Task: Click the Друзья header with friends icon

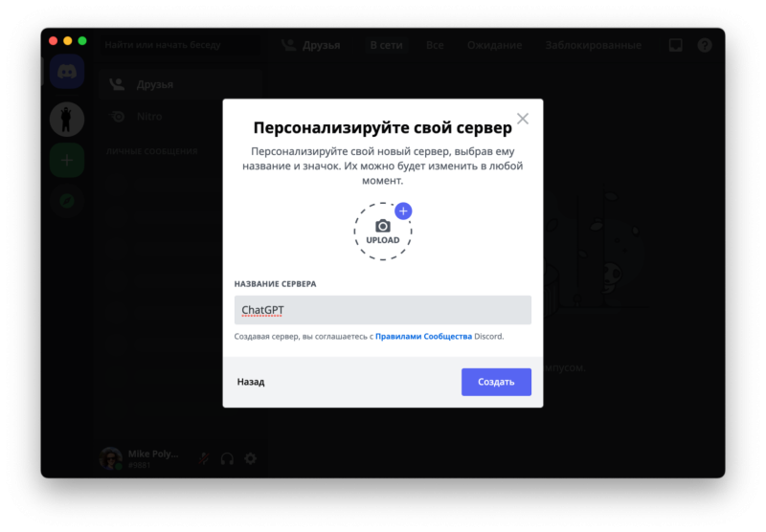Action: pyautogui.click(x=311, y=45)
